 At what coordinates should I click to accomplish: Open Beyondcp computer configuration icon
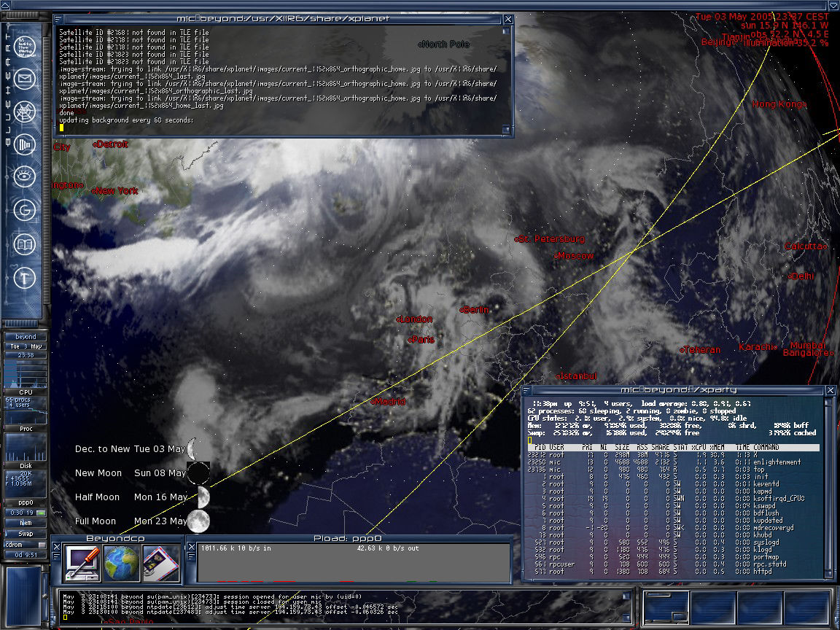(82, 563)
